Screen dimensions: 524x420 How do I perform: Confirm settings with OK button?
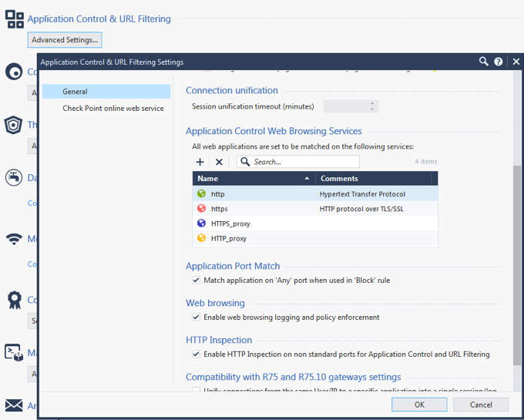(x=419, y=405)
